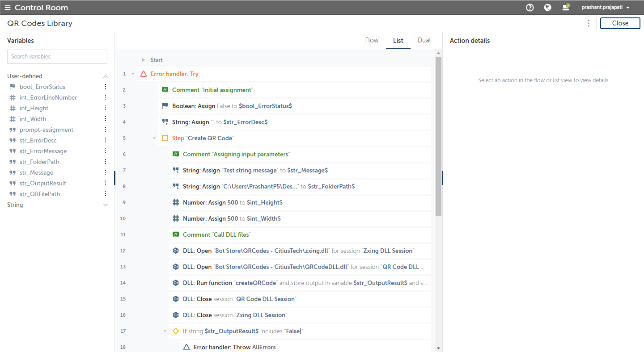Open the prashant.prajapati user dropdown

606,8
